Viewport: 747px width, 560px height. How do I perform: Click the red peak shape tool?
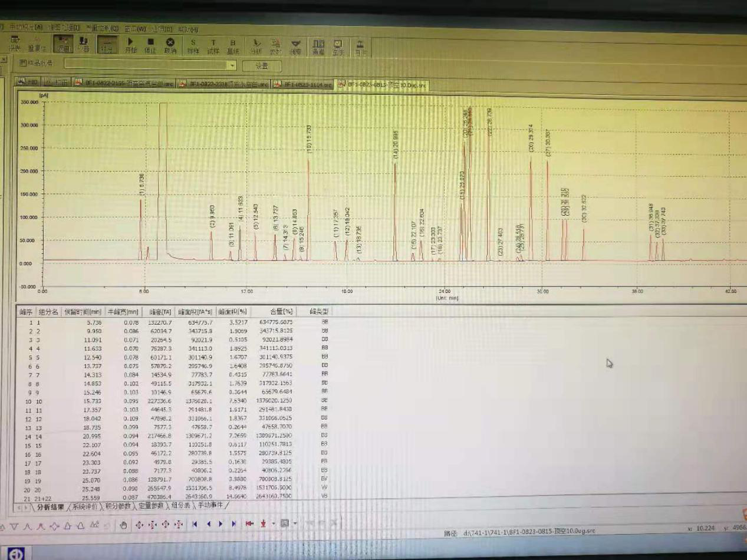coord(41,525)
